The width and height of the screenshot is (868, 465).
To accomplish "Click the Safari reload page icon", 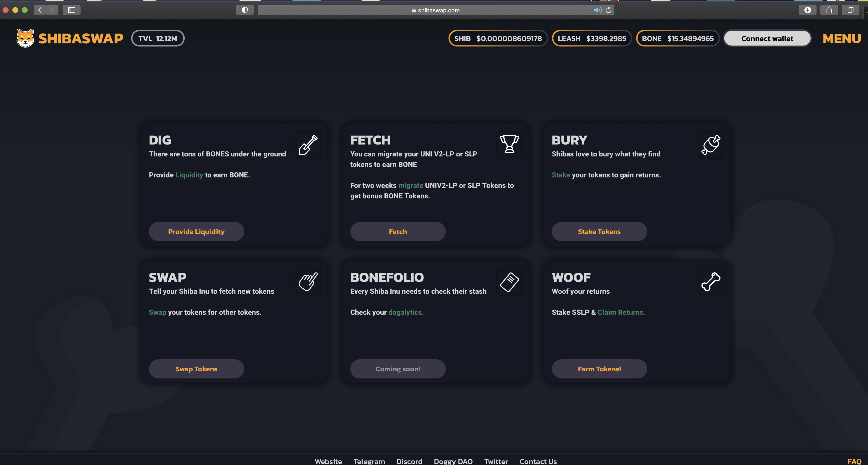I will (608, 10).
